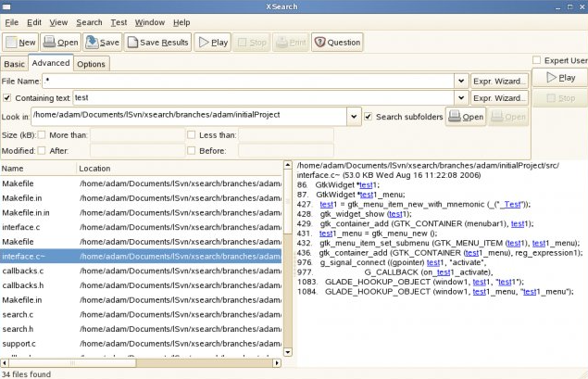The image size is (588, 379).
Task: Click horizontal scrollbar right arrow
Action: [277, 363]
